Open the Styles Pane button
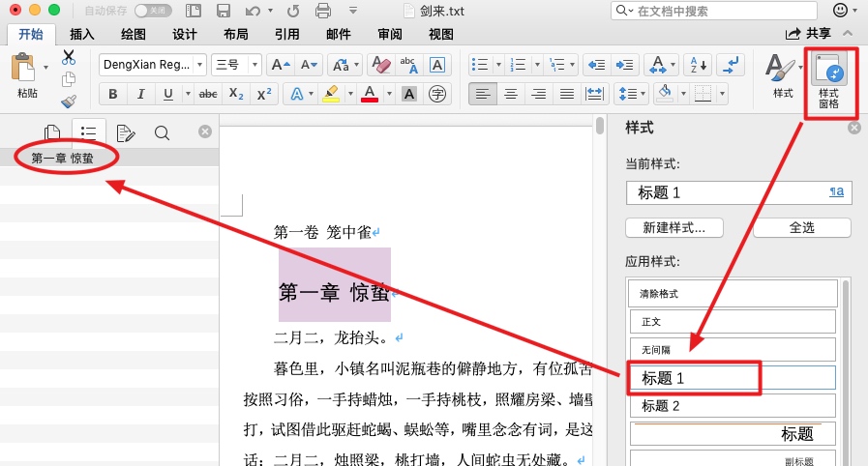Viewport: 868px width, 466px height. point(829,81)
